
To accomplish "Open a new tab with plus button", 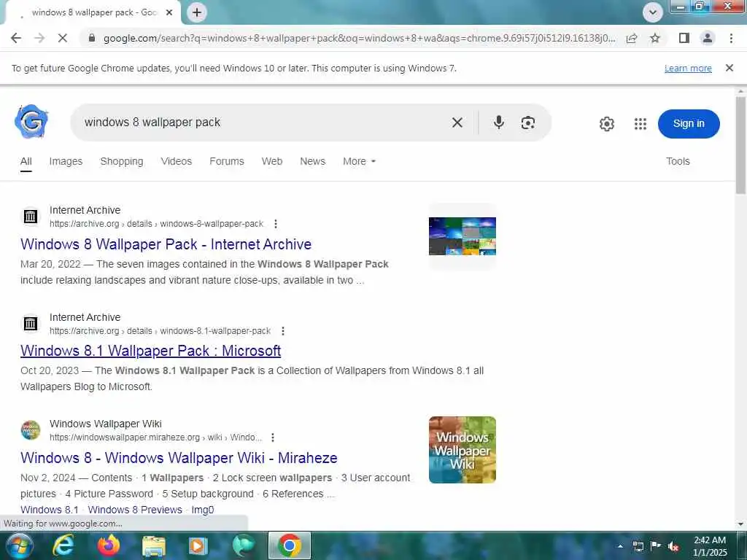I will pyautogui.click(x=197, y=12).
